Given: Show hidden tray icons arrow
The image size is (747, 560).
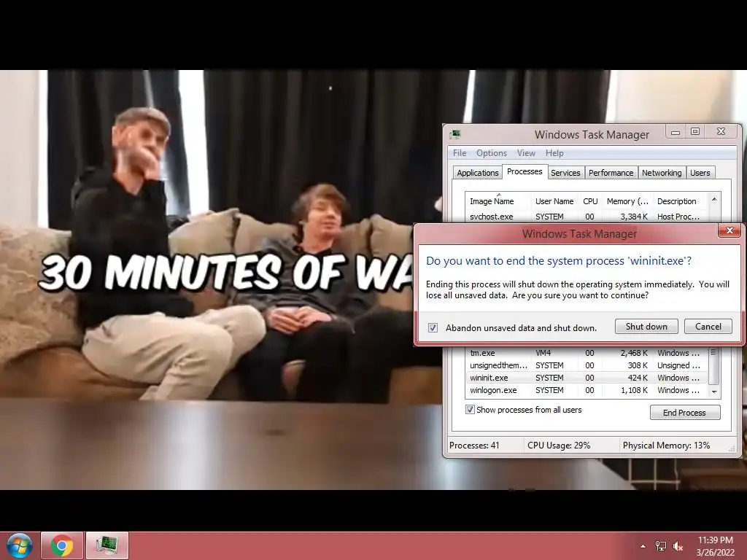Looking at the screenshot, I should point(643,546).
